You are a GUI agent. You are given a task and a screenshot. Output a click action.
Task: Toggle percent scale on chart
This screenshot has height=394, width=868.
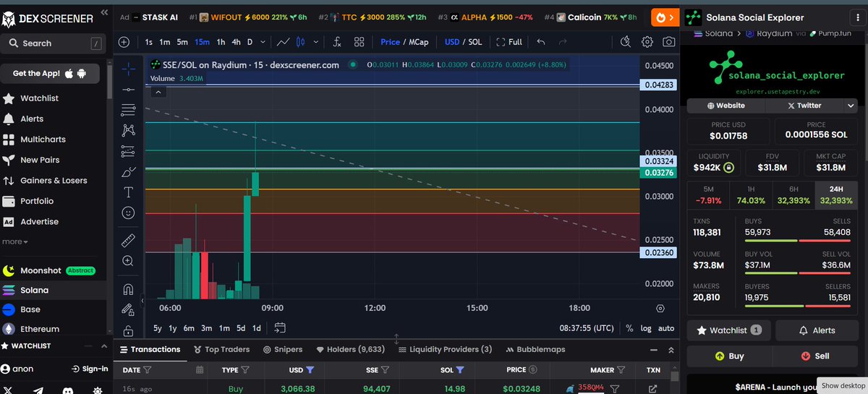pos(629,328)
